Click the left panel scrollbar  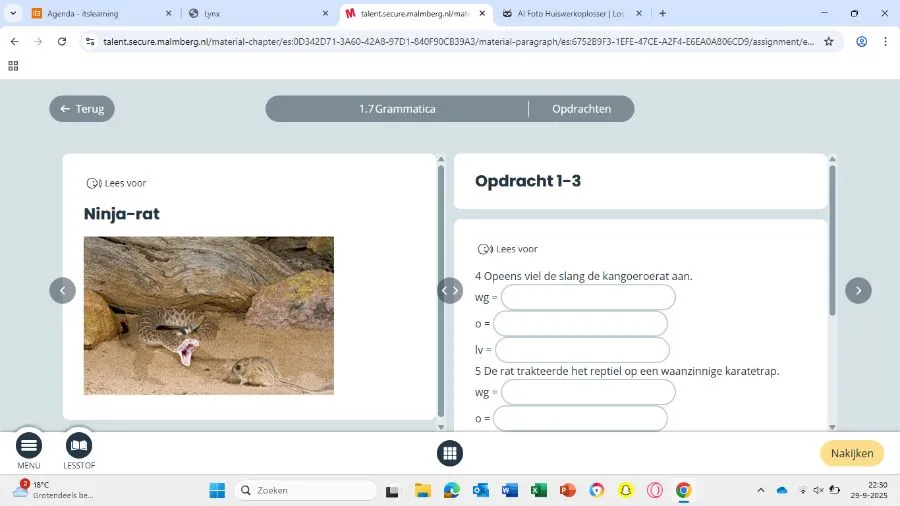(441, 290)
